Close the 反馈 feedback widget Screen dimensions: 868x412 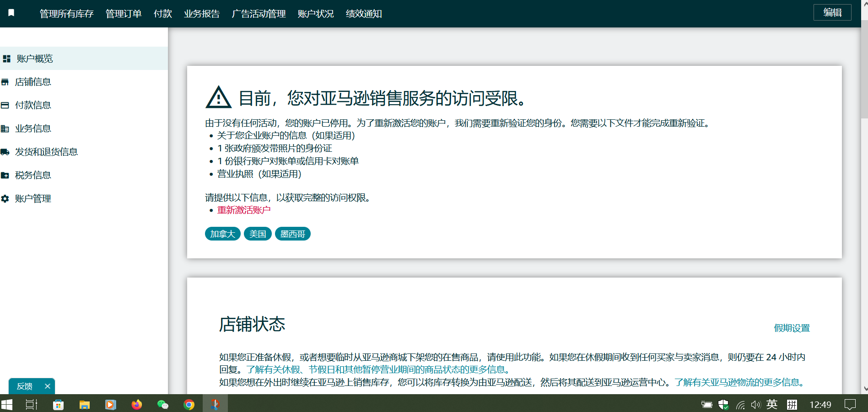pyautogui.click(x=47, y=386)
